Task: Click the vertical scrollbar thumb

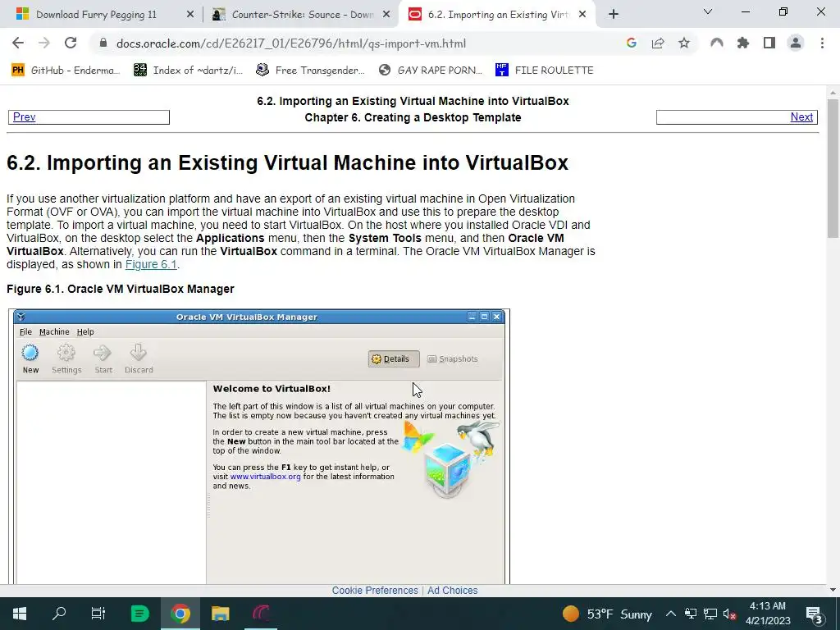Action: 833,167
